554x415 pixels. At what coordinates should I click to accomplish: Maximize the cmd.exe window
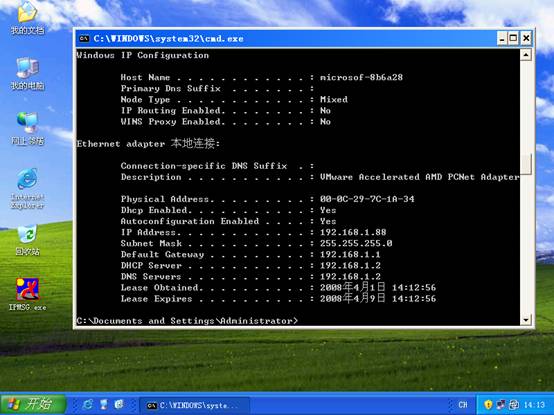[513, 38]
